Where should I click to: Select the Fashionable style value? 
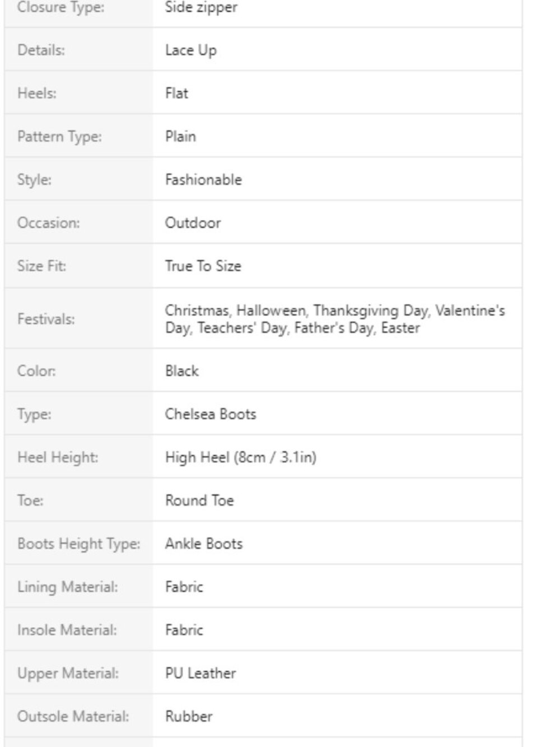tap(203, 179)
